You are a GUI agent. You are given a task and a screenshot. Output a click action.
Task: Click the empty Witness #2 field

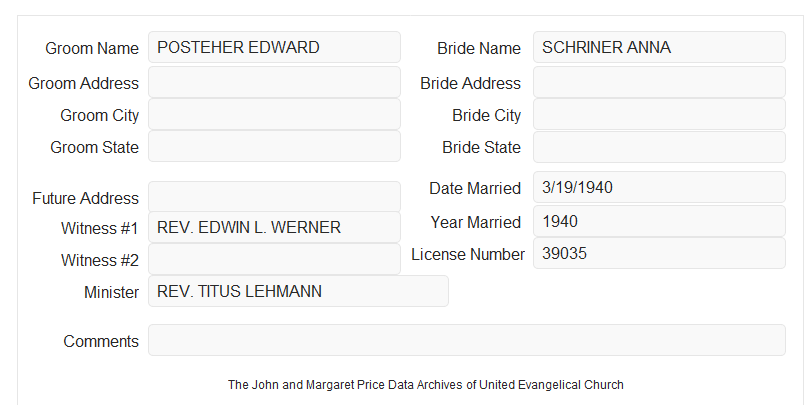pyautogui.click(x=274, y=259)
